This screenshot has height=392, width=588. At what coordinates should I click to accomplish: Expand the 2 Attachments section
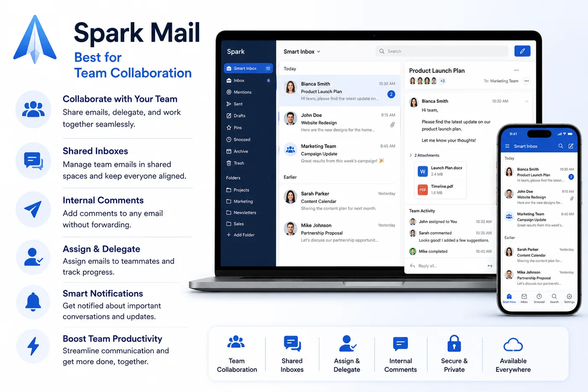pyautogui.click(x=424, y=155)
